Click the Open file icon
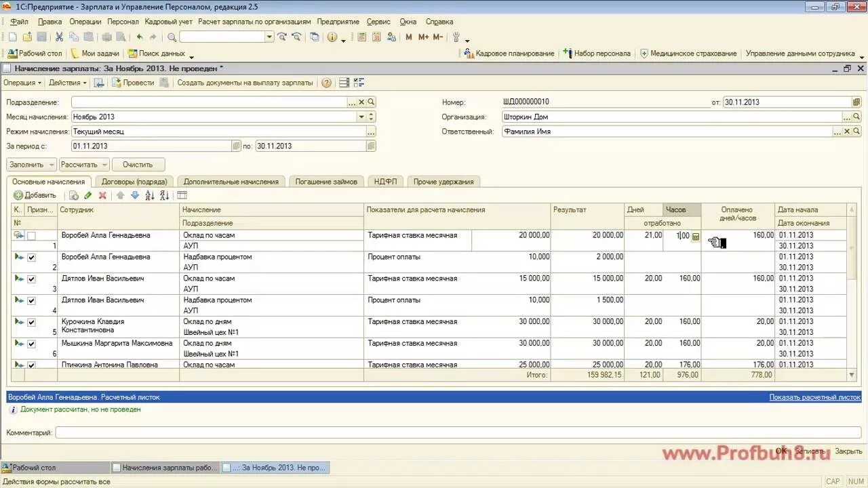Viewport: 868px width, 488px height. click(x=27, y=37)
